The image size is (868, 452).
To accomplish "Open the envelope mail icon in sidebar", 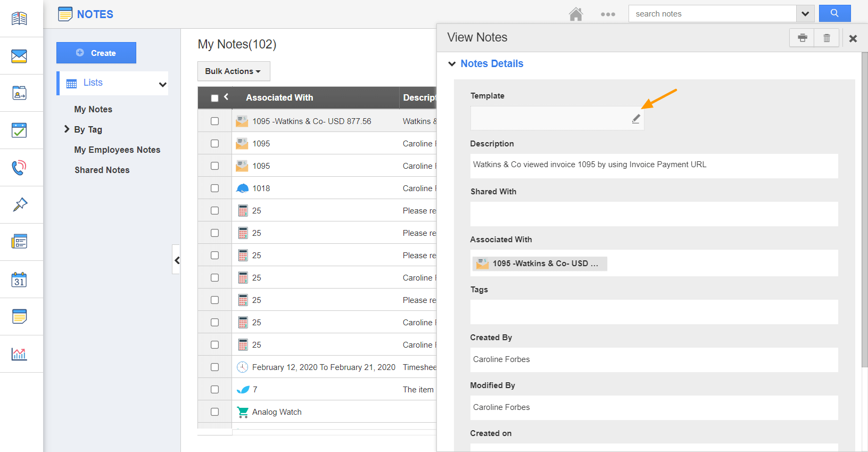I will (x=19, y=56).
